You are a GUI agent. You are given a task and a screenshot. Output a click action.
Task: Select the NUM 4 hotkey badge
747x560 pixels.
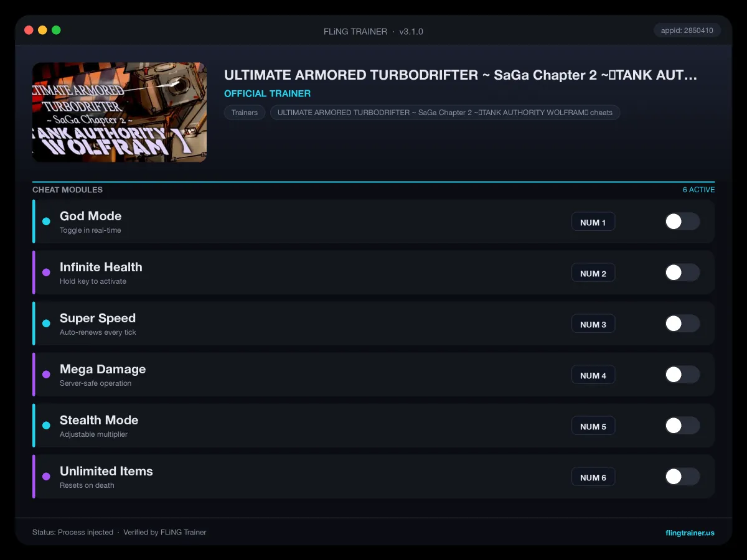[x=593, y=375]
